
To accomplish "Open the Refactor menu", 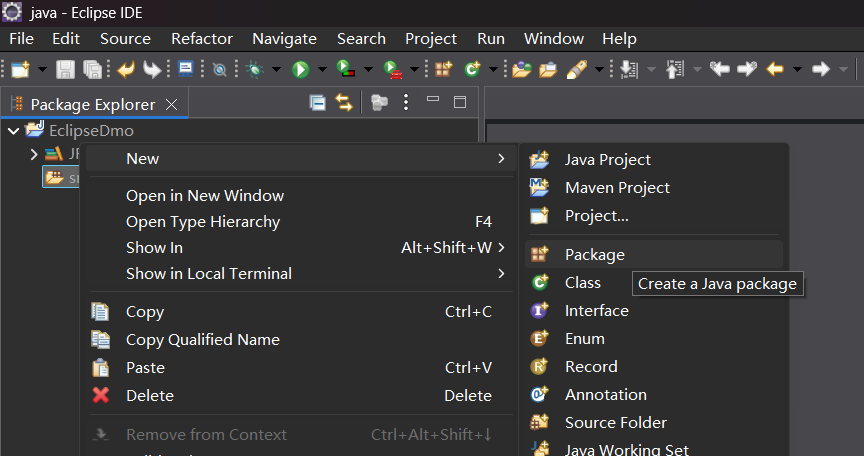I will point(202,39).
